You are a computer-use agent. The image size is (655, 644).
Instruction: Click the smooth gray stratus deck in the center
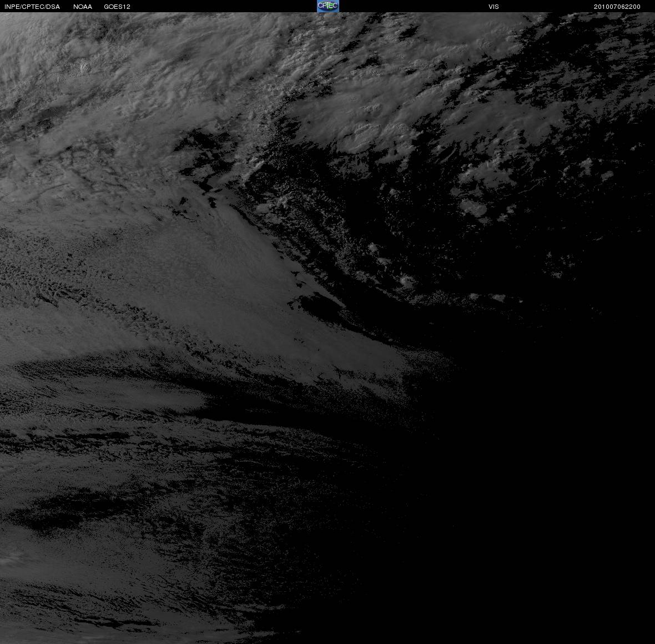[x=217, y=268]
